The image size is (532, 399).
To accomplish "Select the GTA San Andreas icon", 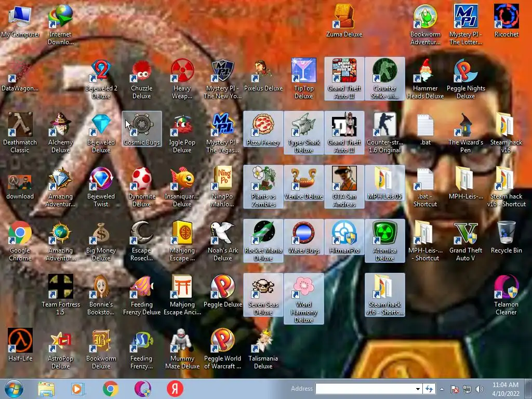I will tap(344, 187).
